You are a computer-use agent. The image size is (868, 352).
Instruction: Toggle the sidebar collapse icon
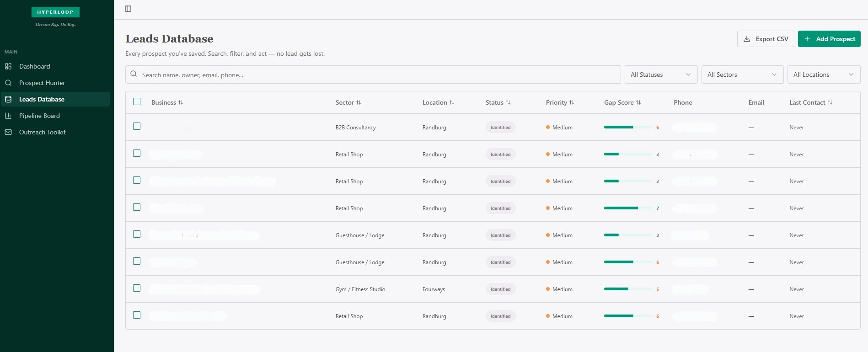pos(128,9)
